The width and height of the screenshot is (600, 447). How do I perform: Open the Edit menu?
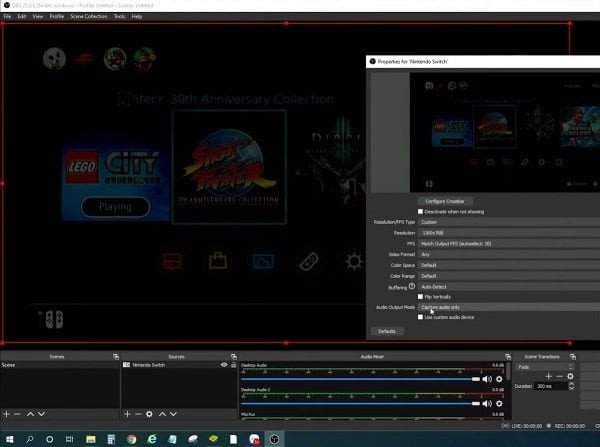pyautogui.click(x=22, y=16)
